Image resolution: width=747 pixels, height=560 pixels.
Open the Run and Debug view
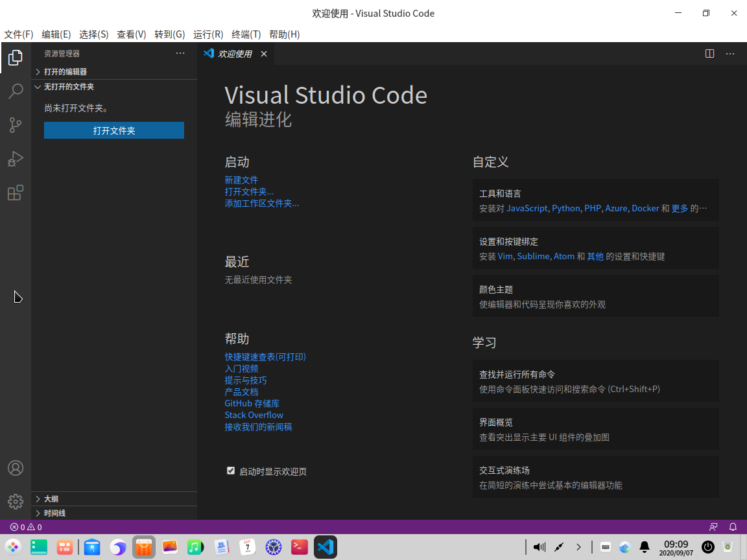click(x=16, y=159)
